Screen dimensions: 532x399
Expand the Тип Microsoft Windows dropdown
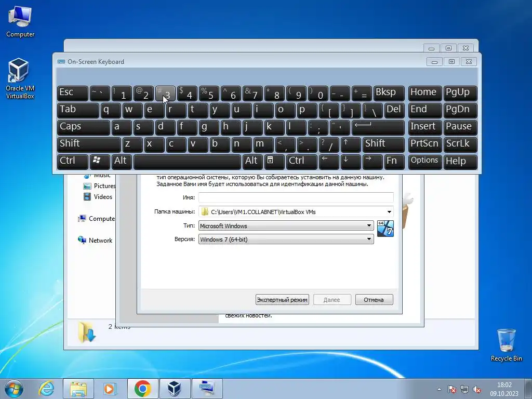pos(286,225)
